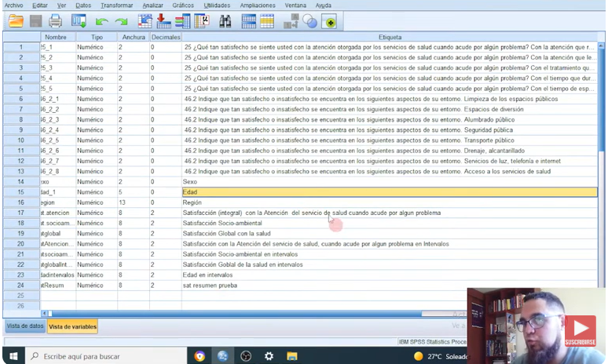Open the Variables info tool
Image resolution: width=608 pixels, height=364 pixels.
[x=182, y=21]
